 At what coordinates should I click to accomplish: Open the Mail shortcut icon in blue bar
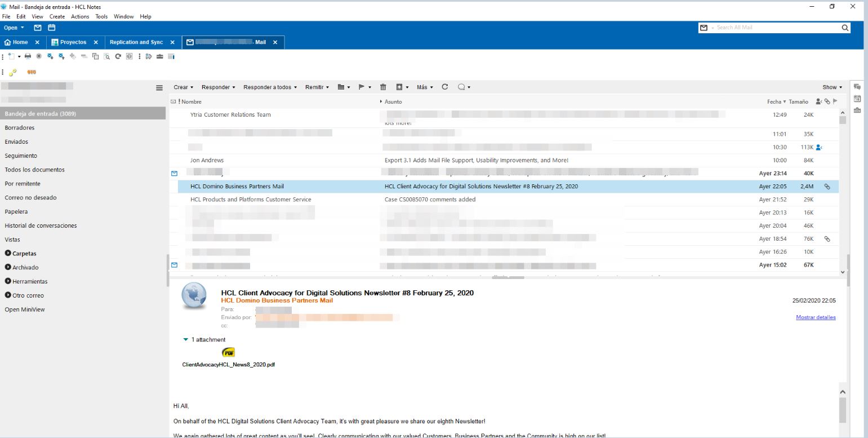[x=38, y=28]
